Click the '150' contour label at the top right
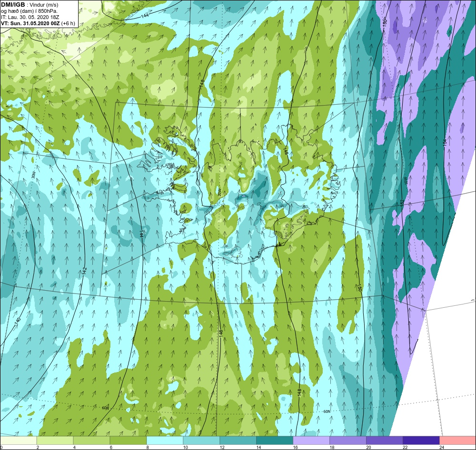 tap(385, 23)
